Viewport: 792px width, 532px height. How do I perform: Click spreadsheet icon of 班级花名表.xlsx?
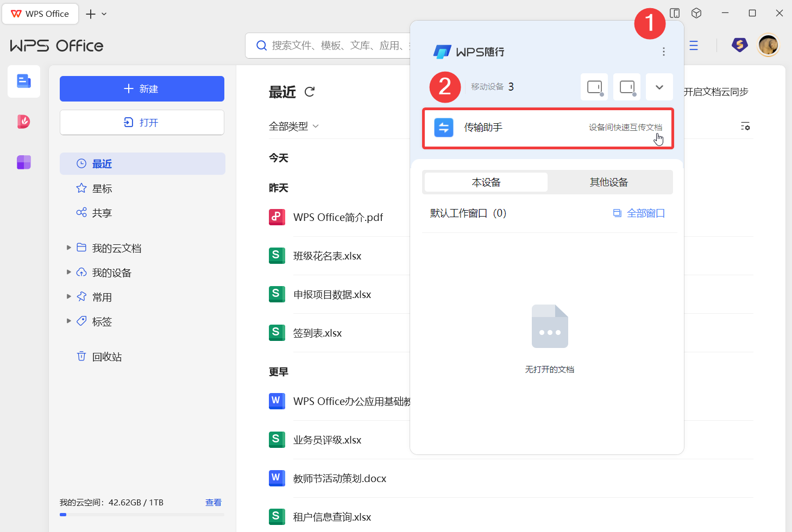coord(277,256)
